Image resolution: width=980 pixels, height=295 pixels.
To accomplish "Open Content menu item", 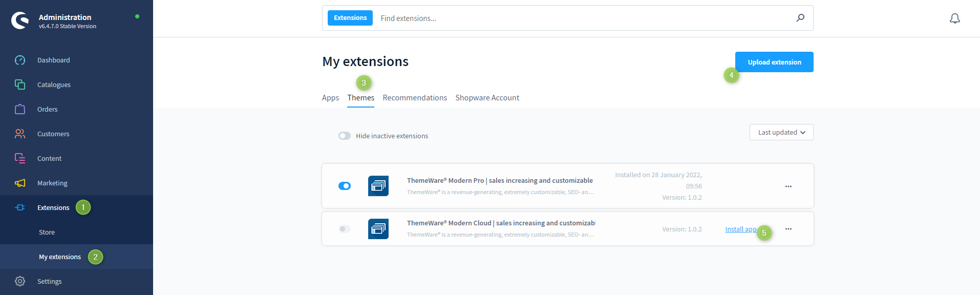I will [76, 158].
